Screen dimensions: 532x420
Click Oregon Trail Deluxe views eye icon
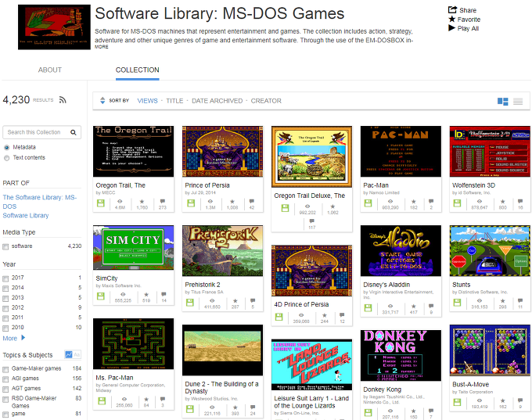click(x=307, y=206)
